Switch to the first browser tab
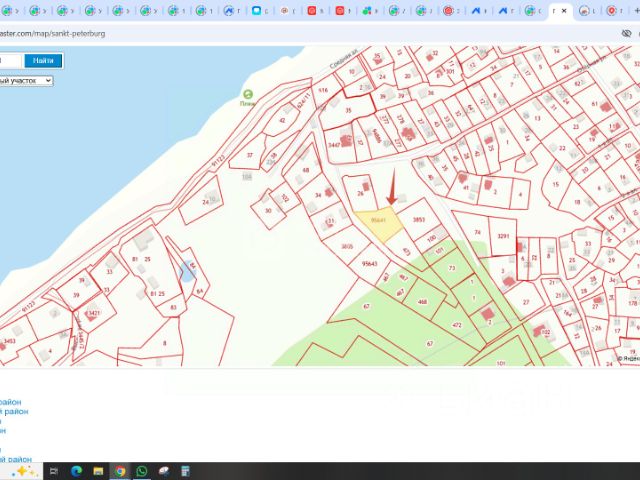Screen dimensions: 640x480 pyautogui.click(x=9, y=11)
